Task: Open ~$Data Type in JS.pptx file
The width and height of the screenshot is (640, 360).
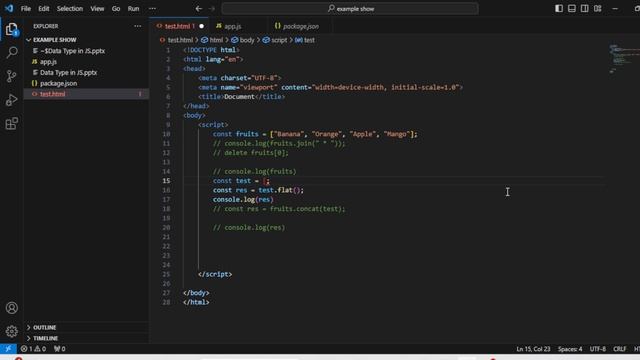Action: point(72,51)
